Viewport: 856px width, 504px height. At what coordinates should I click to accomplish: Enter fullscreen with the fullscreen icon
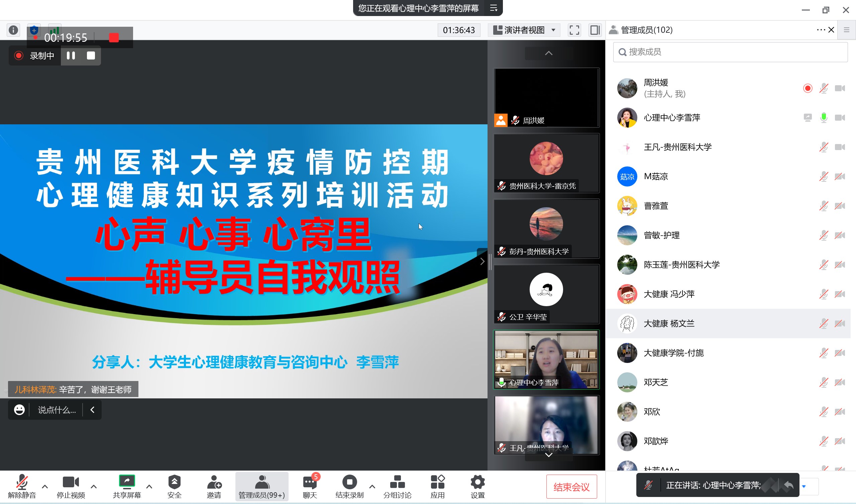(x=574, y=30)
